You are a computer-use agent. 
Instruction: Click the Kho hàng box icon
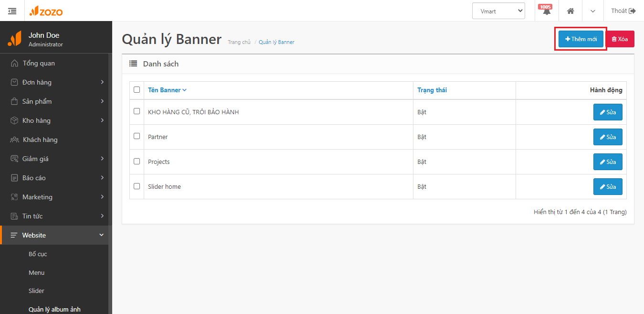click(x=14, y=120)
